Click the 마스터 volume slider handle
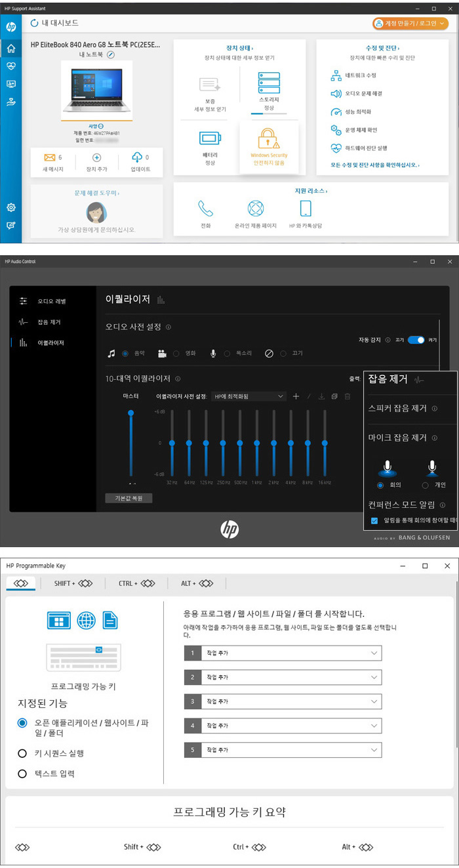The width and height of the screenshot is (459, 868). 131,413
